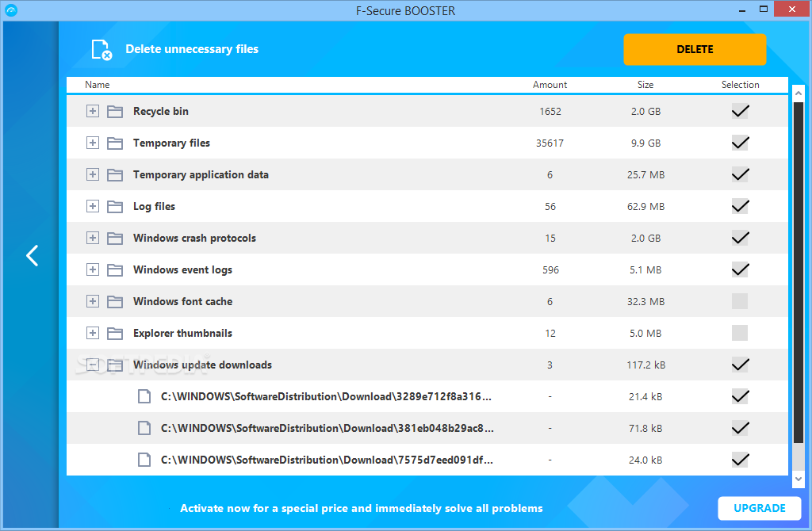Screen dimensions: 812x531
Task: Expand Windows font cache
Action: (93, 301)
